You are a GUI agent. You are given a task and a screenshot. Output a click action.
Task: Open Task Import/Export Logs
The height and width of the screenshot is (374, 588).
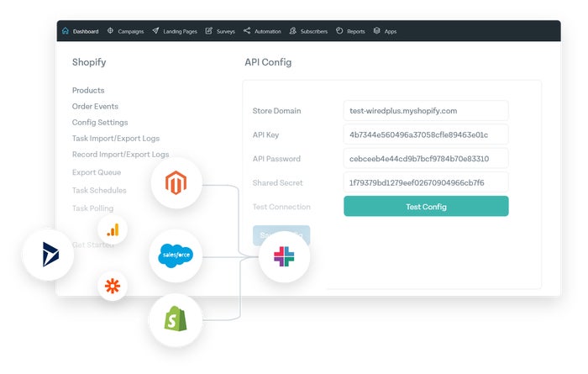116,139
